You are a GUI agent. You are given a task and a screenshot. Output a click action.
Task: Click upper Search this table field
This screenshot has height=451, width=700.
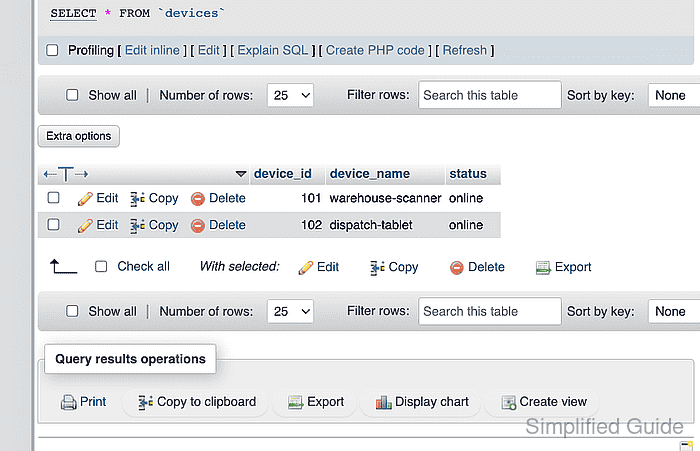[x=490, y=95]
